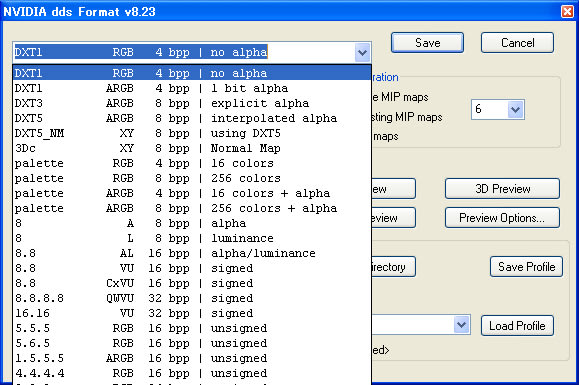Viewport: 579px width, 385px height.
Task: Open the MIP map count dropdown showing 6
Action: [515, 109]
